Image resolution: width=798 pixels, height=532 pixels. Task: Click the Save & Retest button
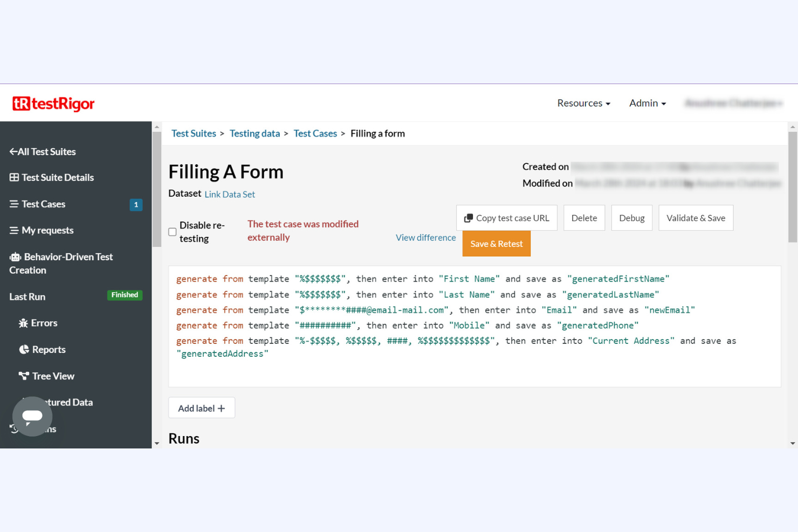click(x=496, y=244)
